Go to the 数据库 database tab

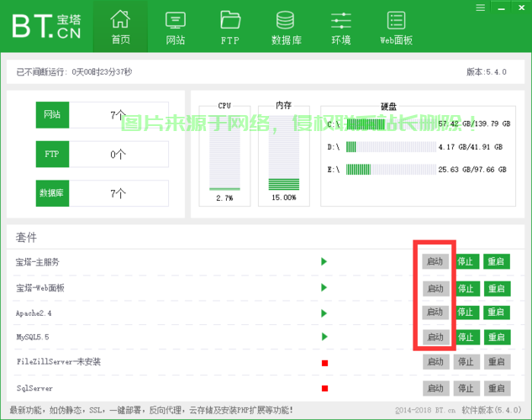pyautogui.click(x=286, y=26)
